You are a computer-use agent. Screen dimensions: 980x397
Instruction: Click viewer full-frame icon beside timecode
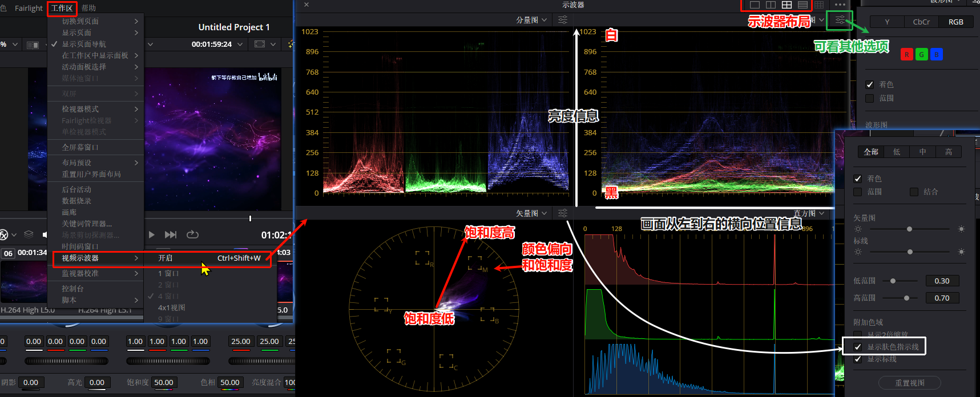[x=260, y=44]
